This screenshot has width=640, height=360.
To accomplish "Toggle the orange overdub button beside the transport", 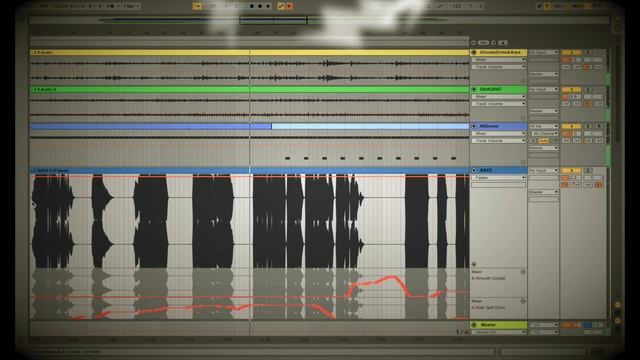I will [281, 6].
